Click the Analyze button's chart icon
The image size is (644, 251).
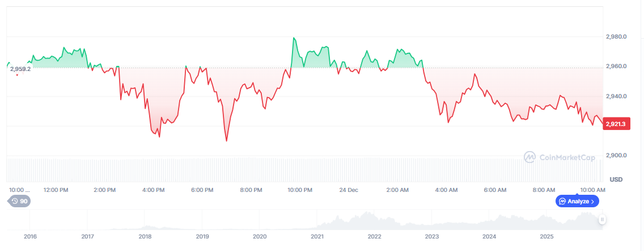pos(562,201)
